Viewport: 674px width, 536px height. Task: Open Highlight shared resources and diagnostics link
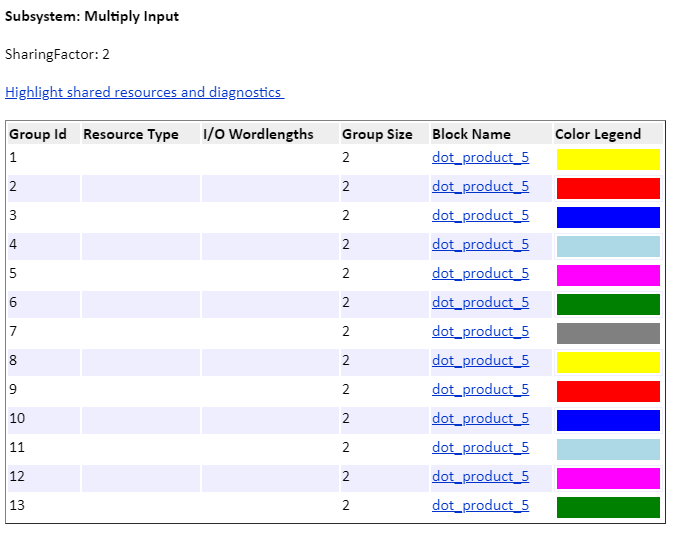coord(144,92)
